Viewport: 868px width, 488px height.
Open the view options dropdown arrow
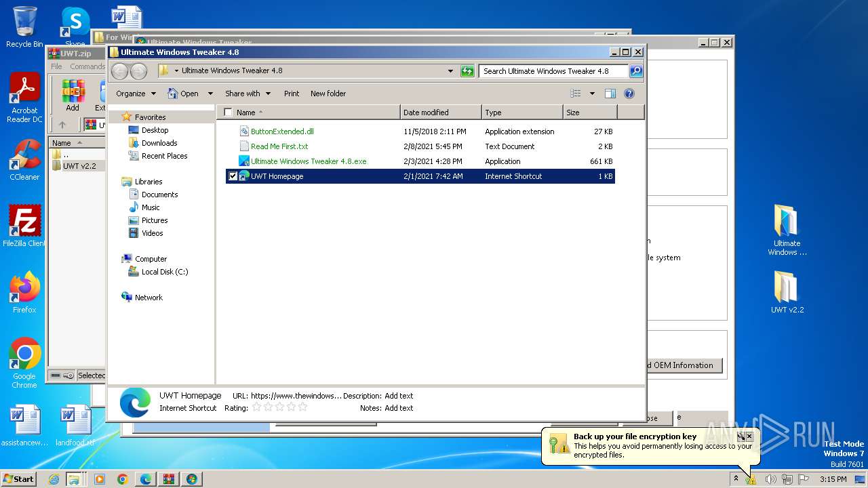[x=592, y=94]
